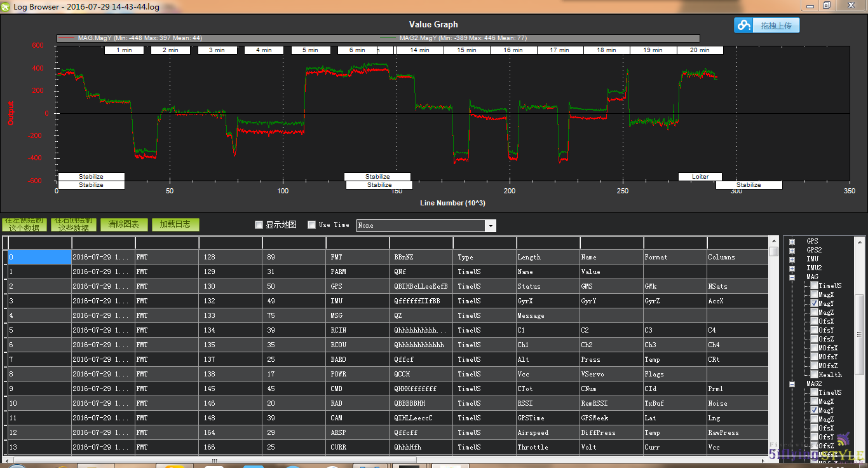Check MagZ under MAG
Screen dimensions: 868x468
pos(815,313)
